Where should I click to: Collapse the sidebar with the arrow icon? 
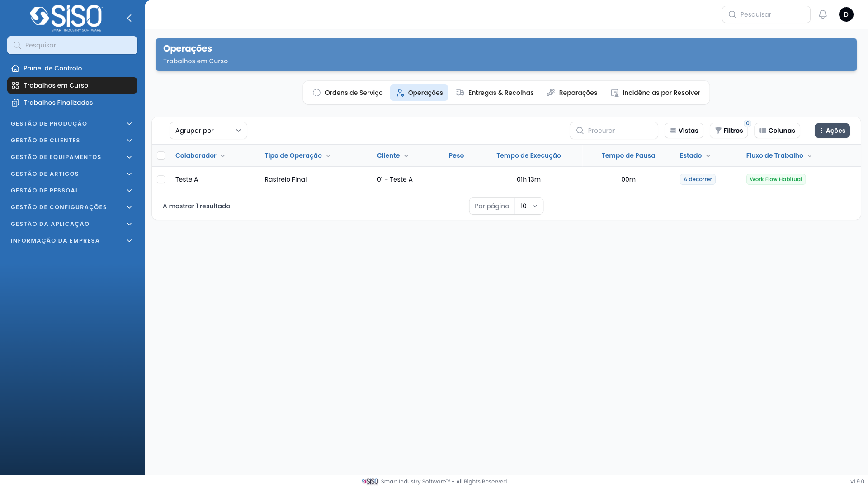pos(129,18)
